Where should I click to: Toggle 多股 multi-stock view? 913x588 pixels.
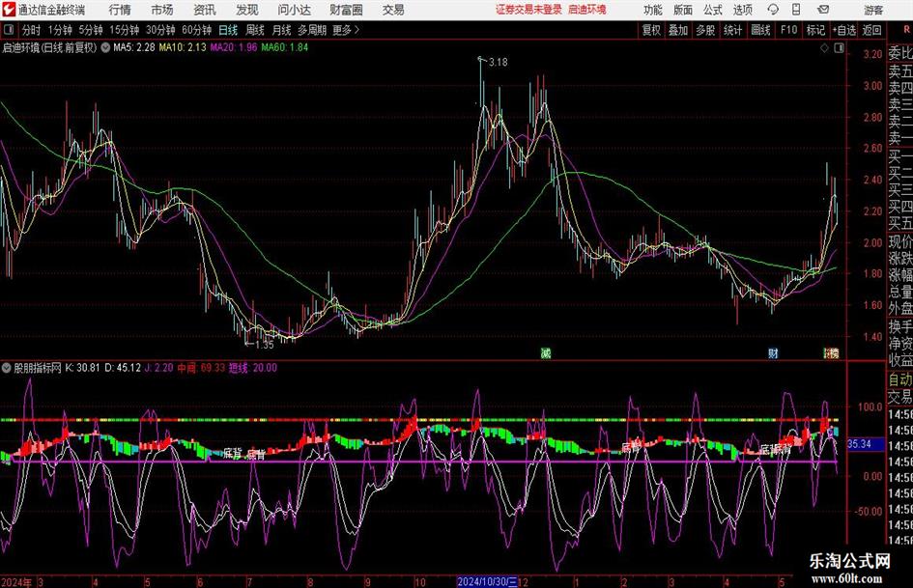(705, 30)
